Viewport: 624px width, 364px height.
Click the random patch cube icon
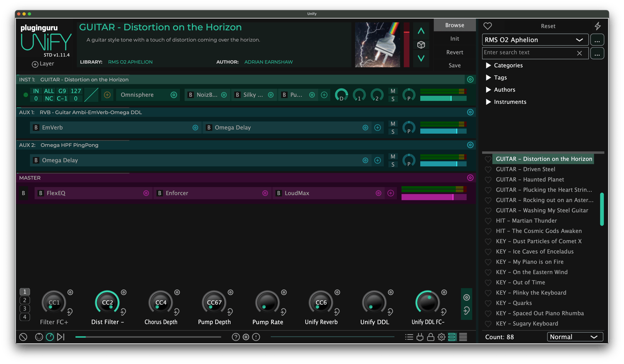click(x=421, y=44)
